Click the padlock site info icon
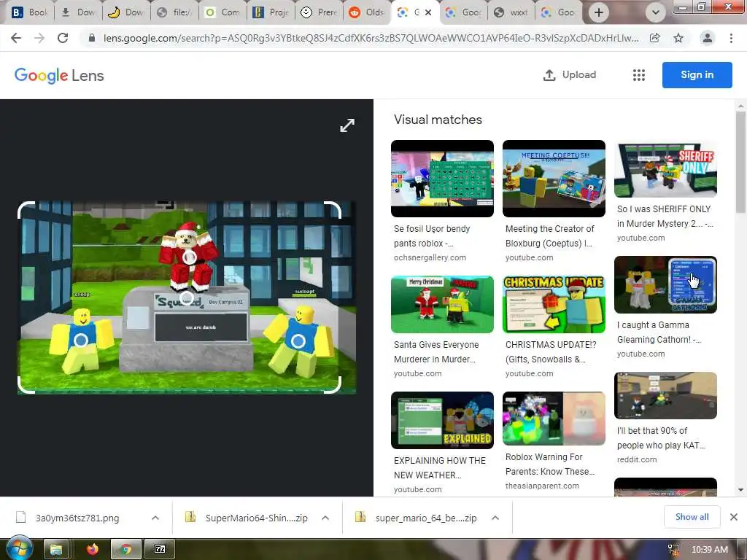747x560 pixels. coord(92,38)
